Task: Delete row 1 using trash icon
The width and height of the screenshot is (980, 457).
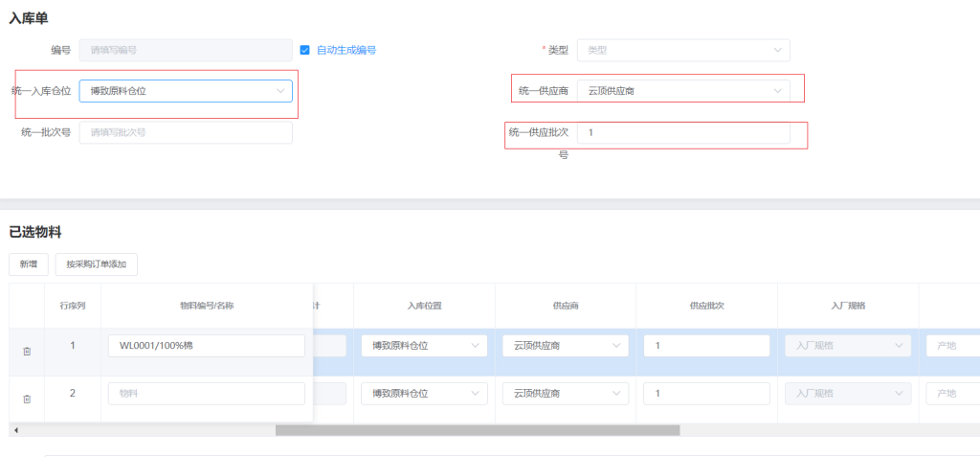Action: pos(27,351)
